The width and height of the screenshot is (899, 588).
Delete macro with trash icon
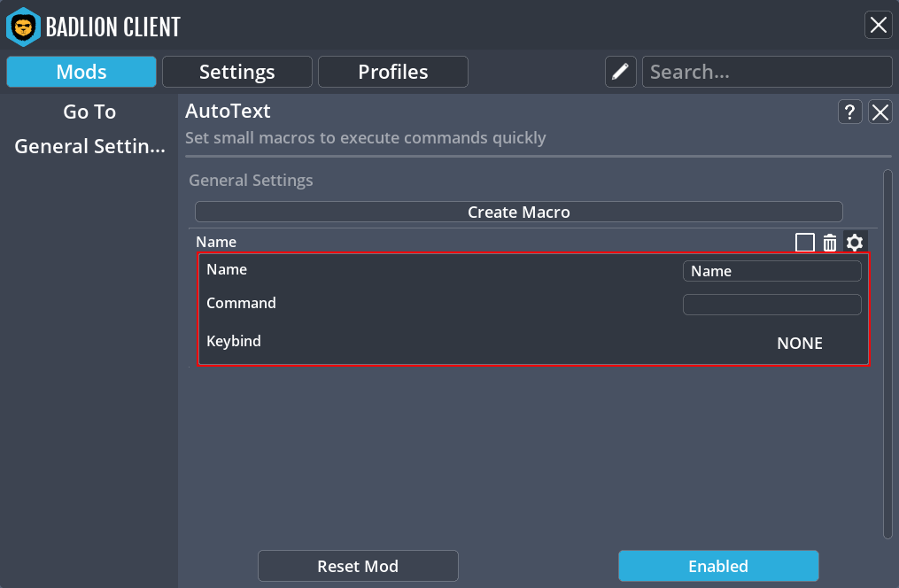click(x=830, y=243)
